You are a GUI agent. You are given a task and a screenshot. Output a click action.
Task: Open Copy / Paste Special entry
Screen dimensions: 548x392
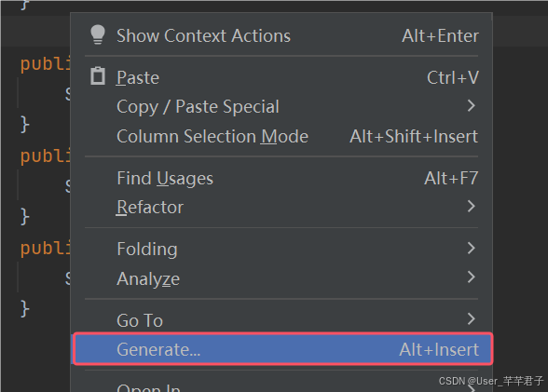281,106
